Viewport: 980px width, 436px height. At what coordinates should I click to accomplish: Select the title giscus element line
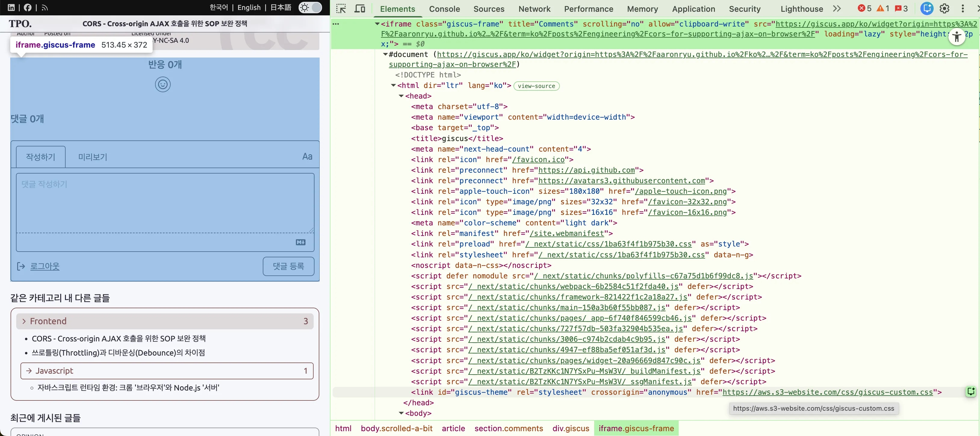[x=457, y=139]
